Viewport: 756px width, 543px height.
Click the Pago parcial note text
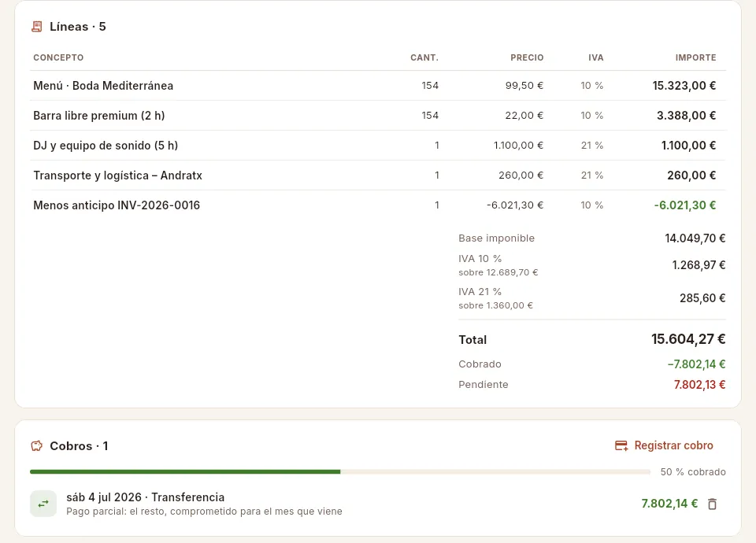pos(205,512)
